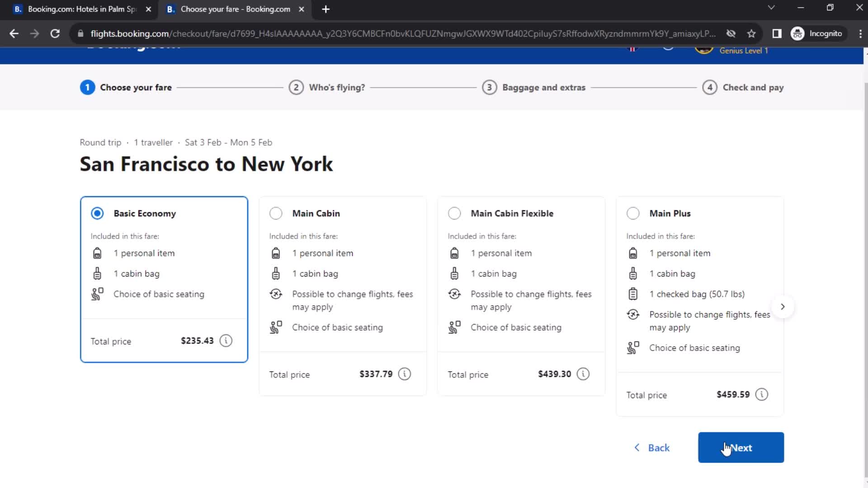Click the flight change icon on Main Cabin Flexible

click(455, 294)
